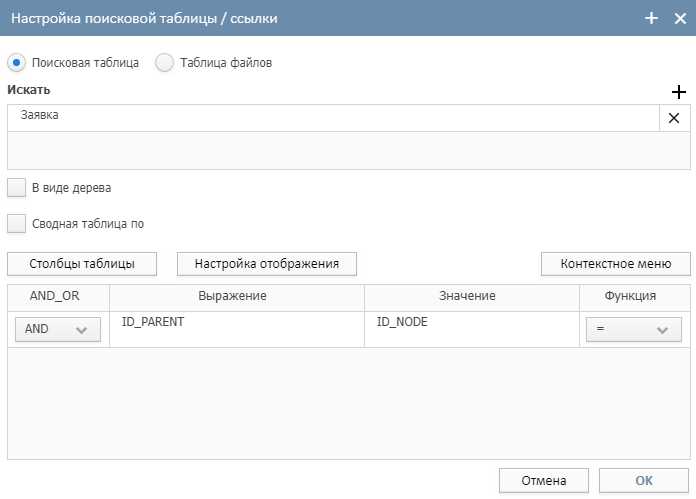Click the plus icon in the title bar
The image size is (696, 499).
[x=651, y=18]
